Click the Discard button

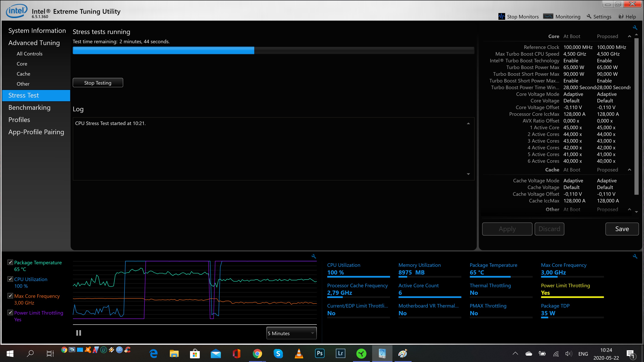pos(549,229)
